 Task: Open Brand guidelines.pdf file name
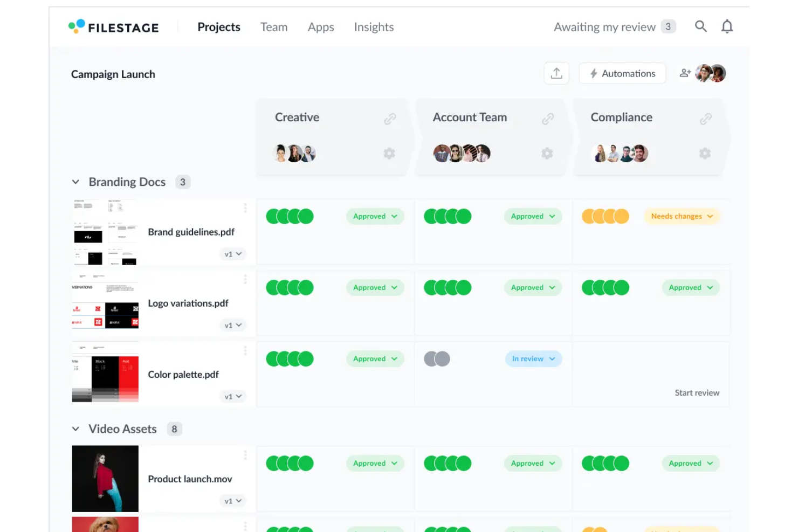click(x=191, y=232)
